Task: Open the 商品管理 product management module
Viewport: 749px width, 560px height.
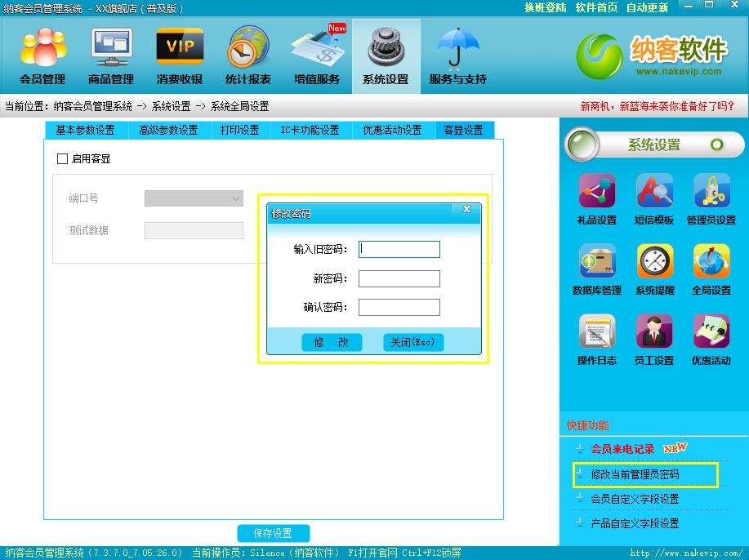Action: click(111, 56)
